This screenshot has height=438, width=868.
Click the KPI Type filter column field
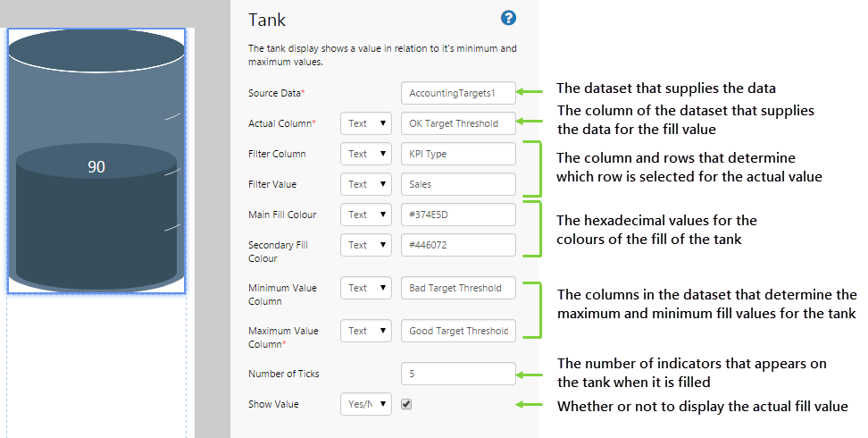(458, 154)
